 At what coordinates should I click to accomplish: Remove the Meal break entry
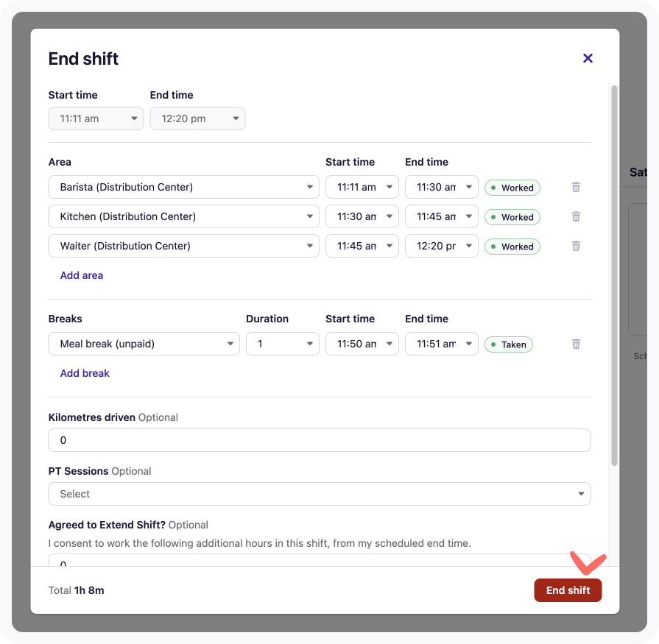click(576, 344)
